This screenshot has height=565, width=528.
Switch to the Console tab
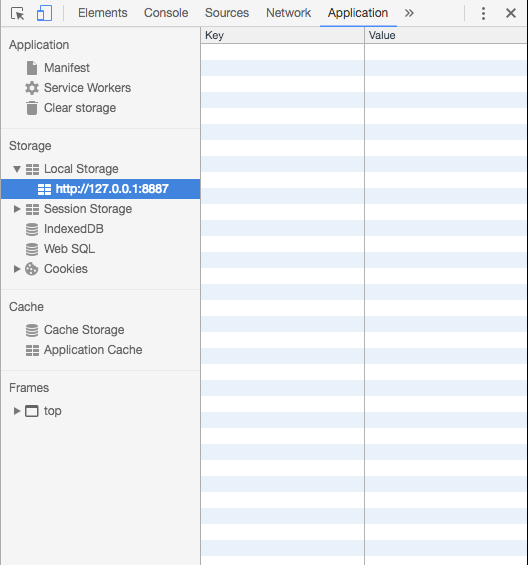tap(166, 13)
